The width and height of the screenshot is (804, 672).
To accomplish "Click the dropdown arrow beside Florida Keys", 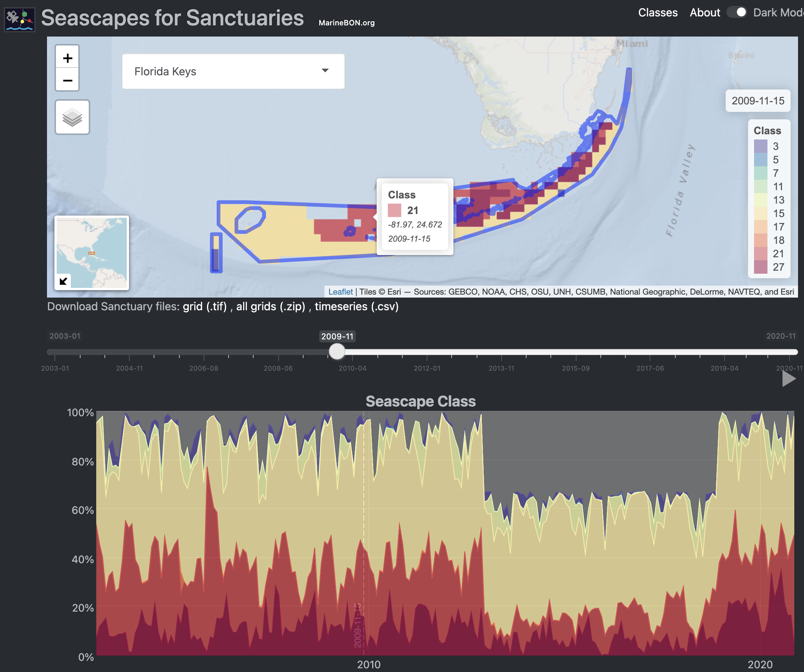I will pyautogui.click(x=325, y=70).
